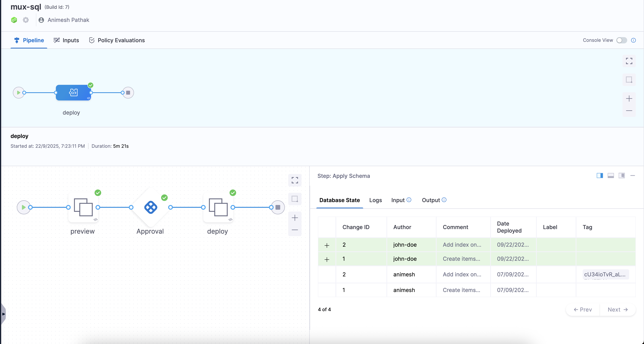Switch step panel to bottom layout view
644x344 pixels.
point(611,176)
